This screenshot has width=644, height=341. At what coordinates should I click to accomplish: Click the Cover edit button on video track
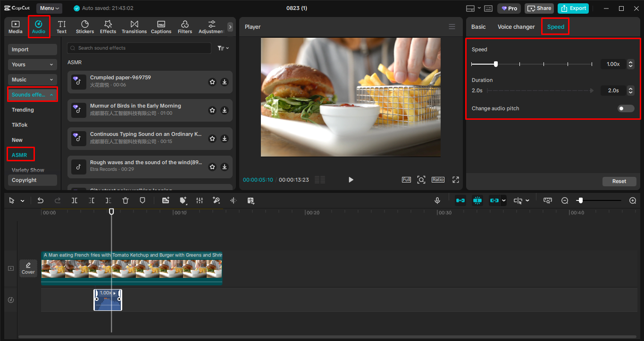pyautogui.click(x=28, y=268)
